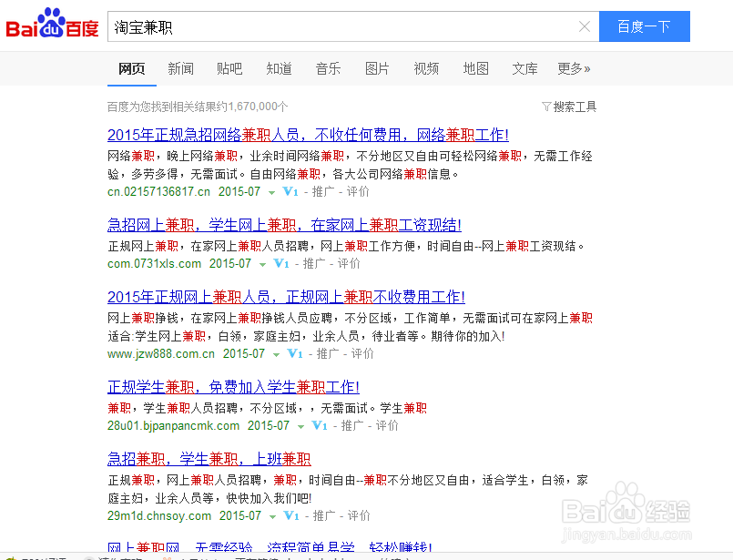Open the 音乐 tab
This screenshot has height=560, width=733.
point(328,68)
